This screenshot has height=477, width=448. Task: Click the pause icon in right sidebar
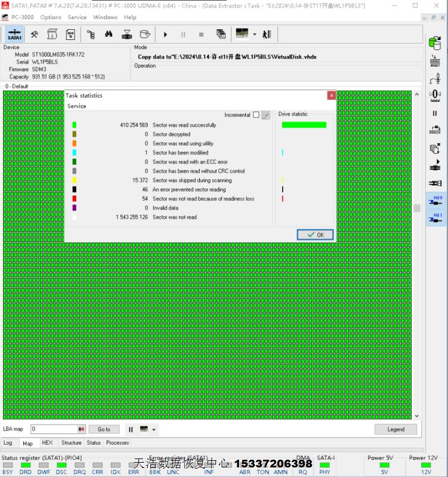435,113
